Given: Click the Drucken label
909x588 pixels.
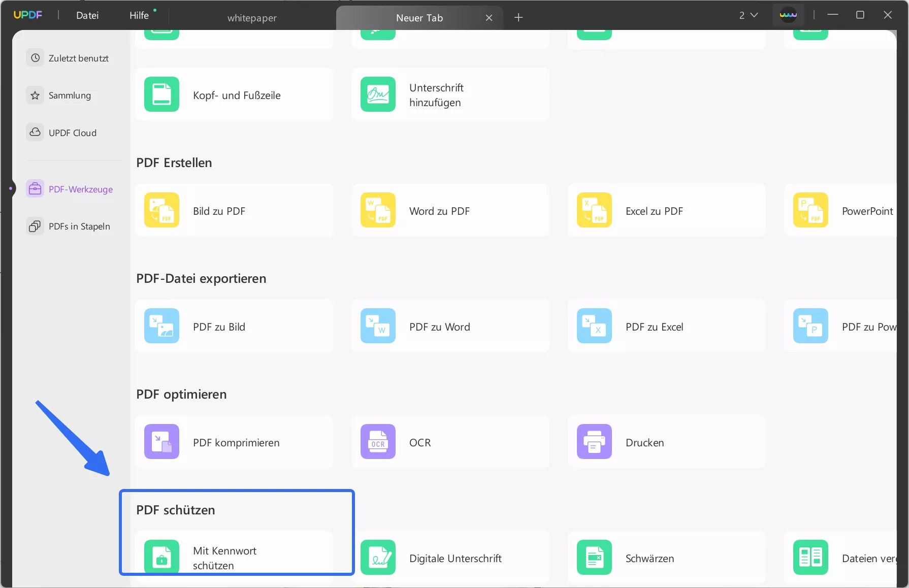Looking at the screenshot, I should pyautogui.click(x=644, y=442).
